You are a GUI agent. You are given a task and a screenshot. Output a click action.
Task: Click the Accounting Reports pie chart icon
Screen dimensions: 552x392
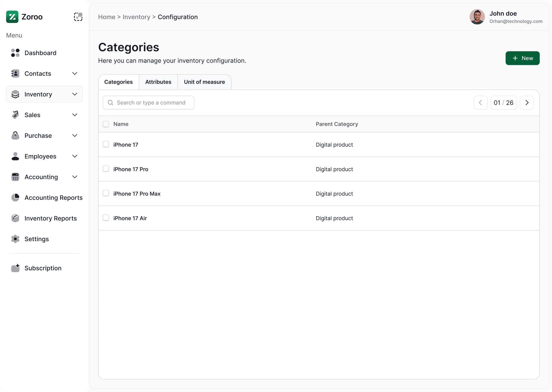[15, 198]
